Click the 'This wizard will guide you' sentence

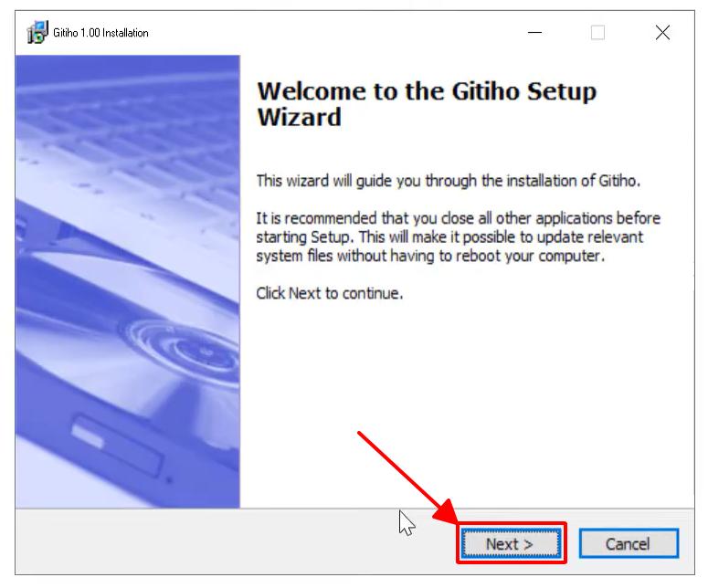(x=449, y=181)
